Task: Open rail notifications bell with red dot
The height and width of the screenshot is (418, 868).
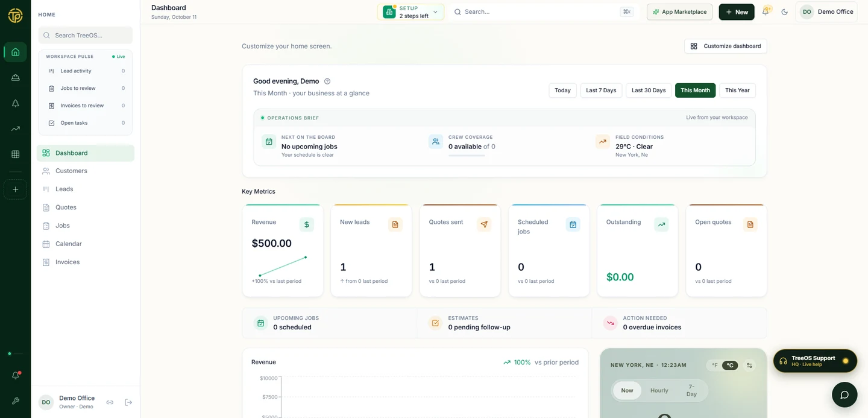Action: click(x=16, y=375)
